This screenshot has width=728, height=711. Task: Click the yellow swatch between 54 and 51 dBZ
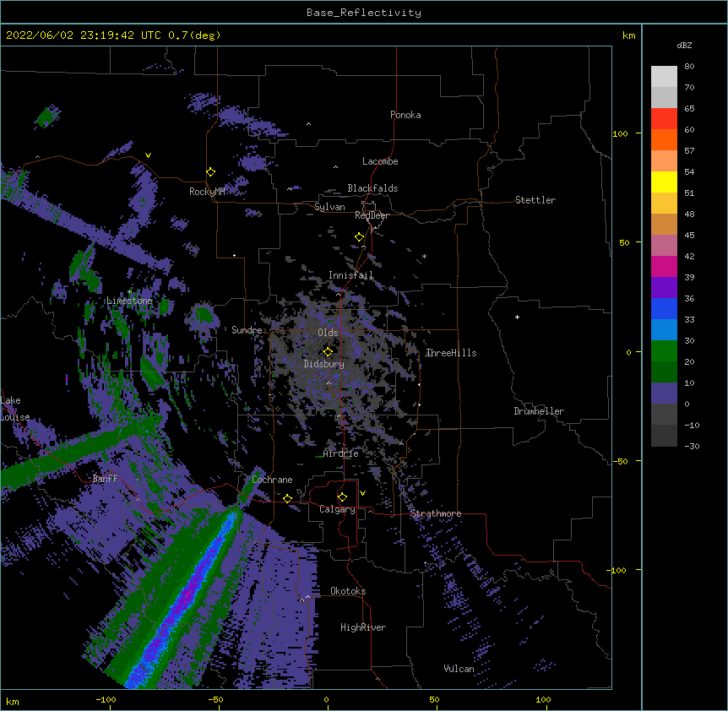pos(664,182)
